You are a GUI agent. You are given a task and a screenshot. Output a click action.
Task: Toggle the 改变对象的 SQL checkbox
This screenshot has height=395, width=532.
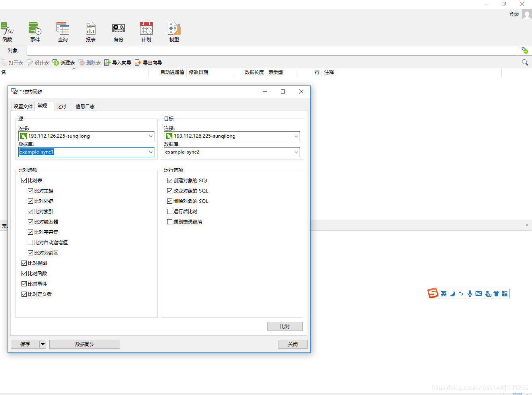pyautogui.click(x=170, y=191)
